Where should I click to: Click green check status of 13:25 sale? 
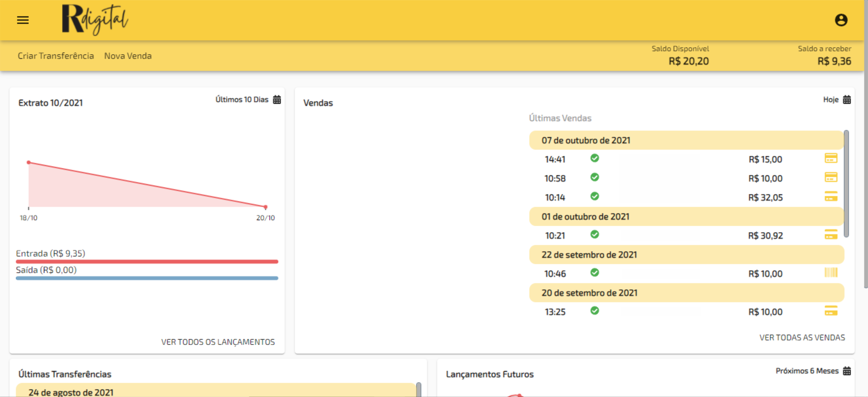click(x=594, y=311)
